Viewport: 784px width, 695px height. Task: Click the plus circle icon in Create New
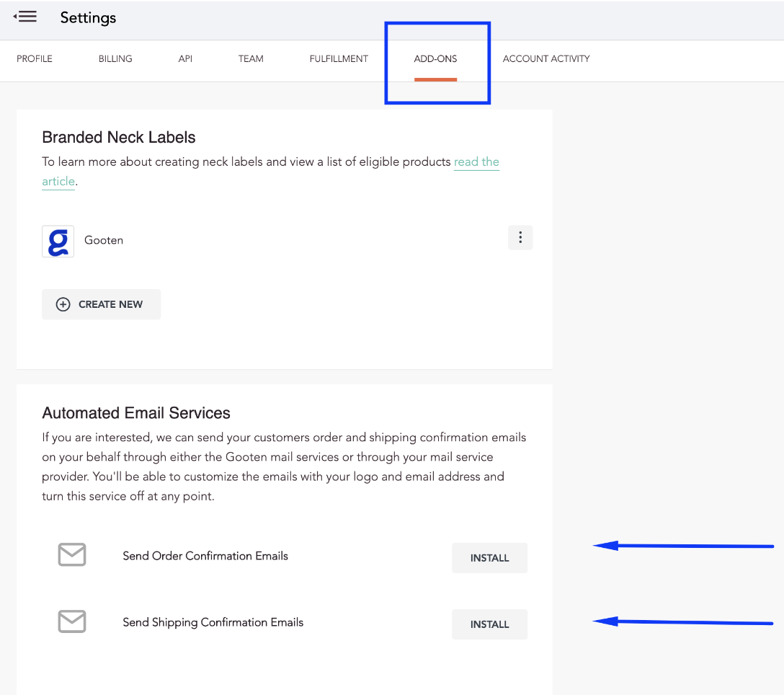[x=63, y=304]
